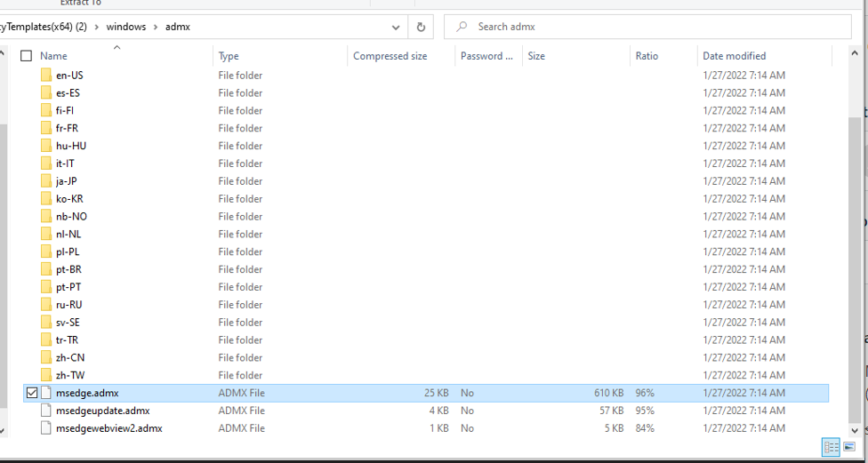This screenshot has width=868, height=463.
Task: Toggle the select-all checkbox in header
Action: coord(26,56)
